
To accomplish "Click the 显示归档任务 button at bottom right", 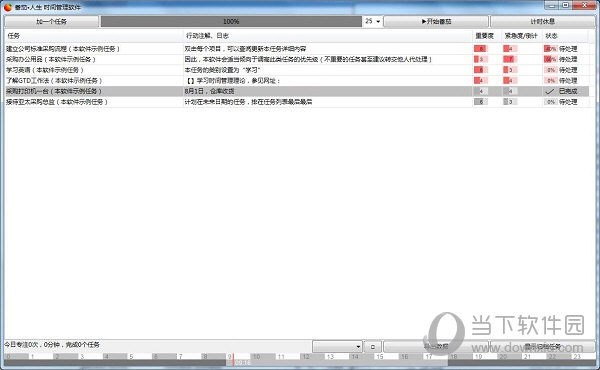I will pos(543,347).
